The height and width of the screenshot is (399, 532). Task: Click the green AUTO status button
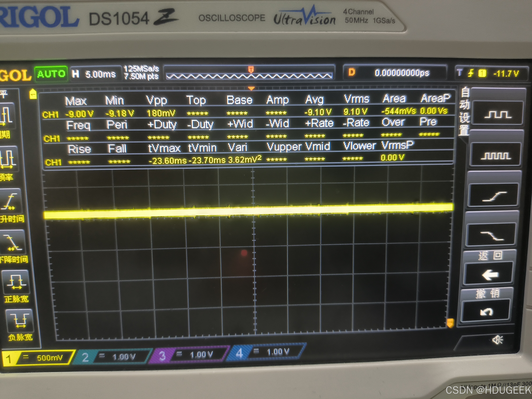click(x=51, y=74)
